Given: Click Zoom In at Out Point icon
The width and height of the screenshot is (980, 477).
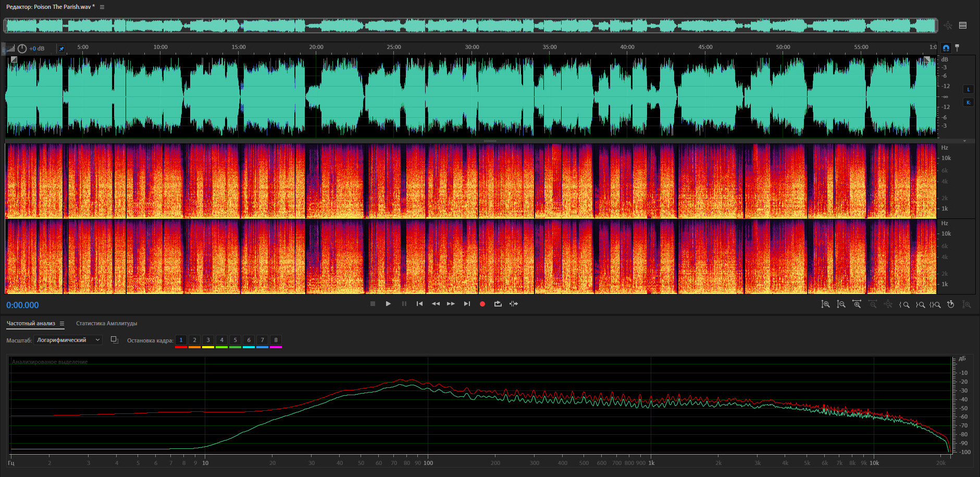Looking at the screenshot, I should [920, 304].
